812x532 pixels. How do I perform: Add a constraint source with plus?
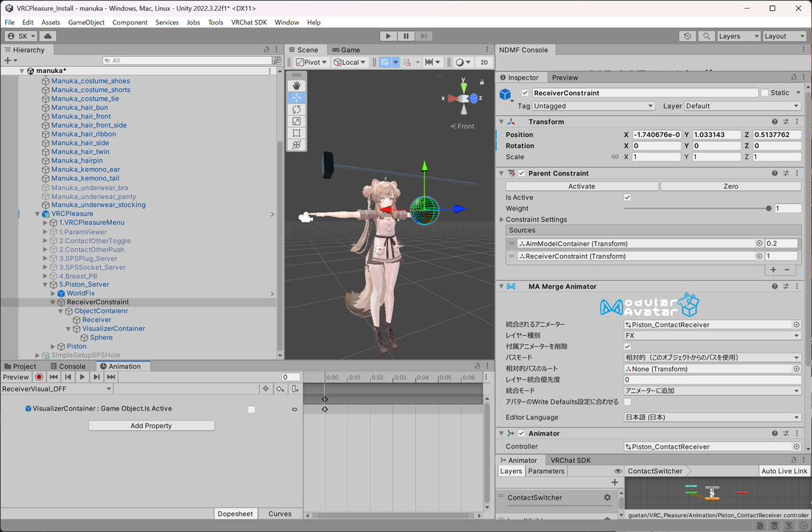point(773,270)
